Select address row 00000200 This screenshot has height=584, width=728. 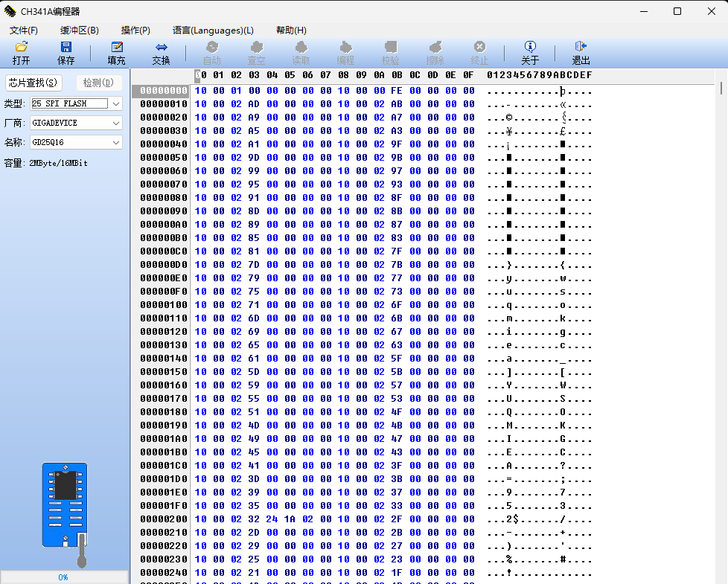[x=164, y=519]
